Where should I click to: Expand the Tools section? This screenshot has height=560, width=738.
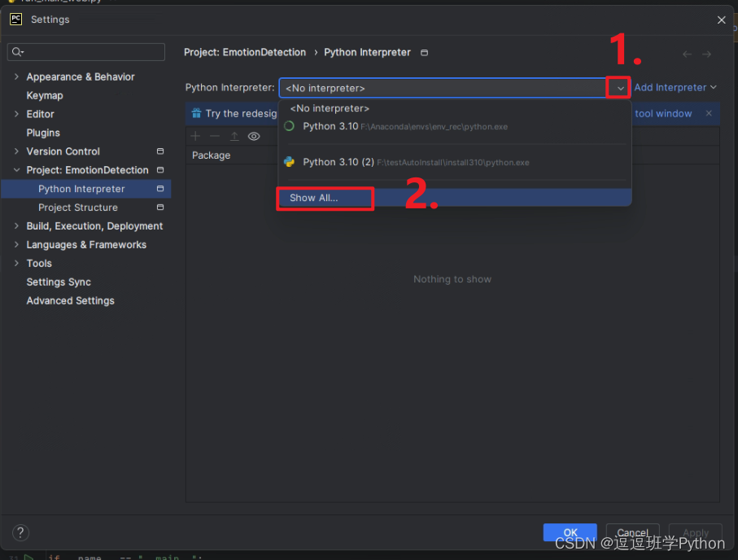coord(16,263)
